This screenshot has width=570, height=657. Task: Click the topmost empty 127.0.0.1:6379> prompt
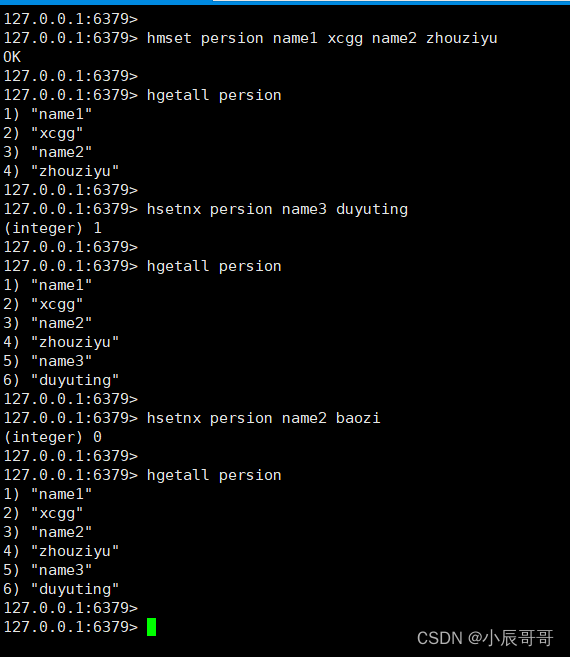(x=70, y=19)
